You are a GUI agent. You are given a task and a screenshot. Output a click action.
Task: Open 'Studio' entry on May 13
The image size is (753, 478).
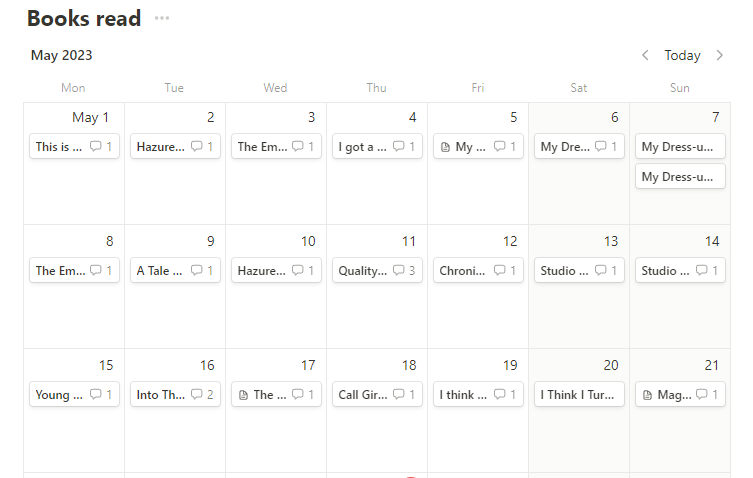[x=559, y=271]
